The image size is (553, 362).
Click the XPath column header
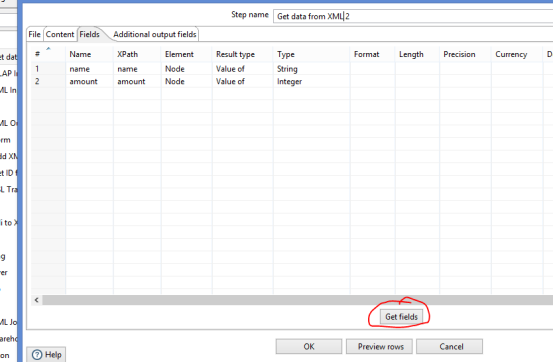point(137,54)
